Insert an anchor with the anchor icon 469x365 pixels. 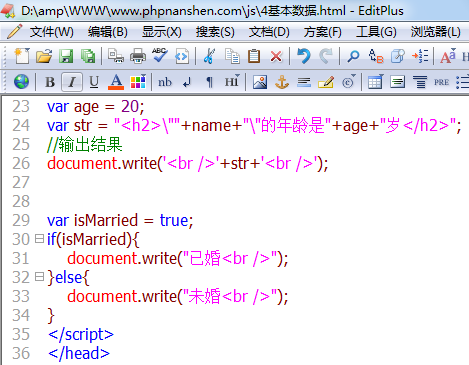pyautogui.click(x=282, y=82)
